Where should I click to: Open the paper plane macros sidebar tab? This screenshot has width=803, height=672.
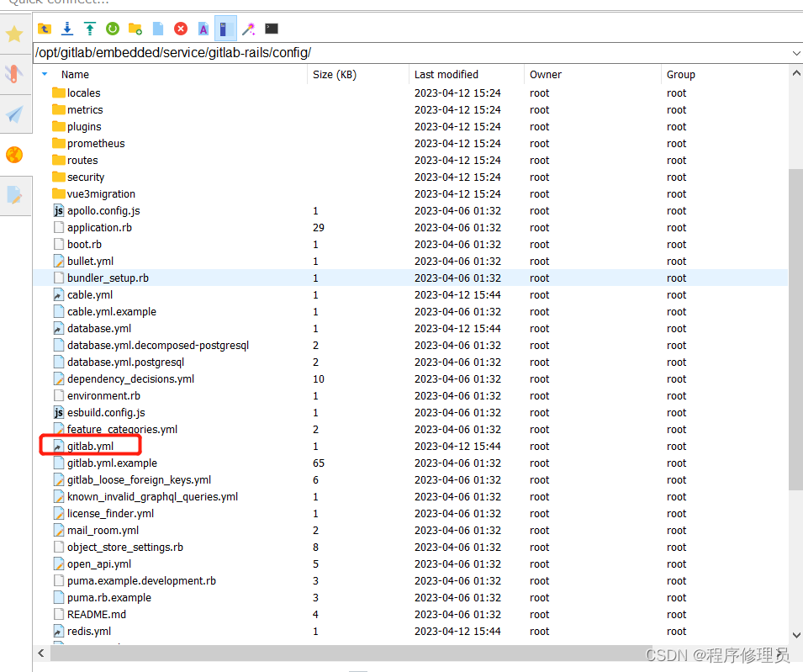pyautogui.click(x=14, y=114)
